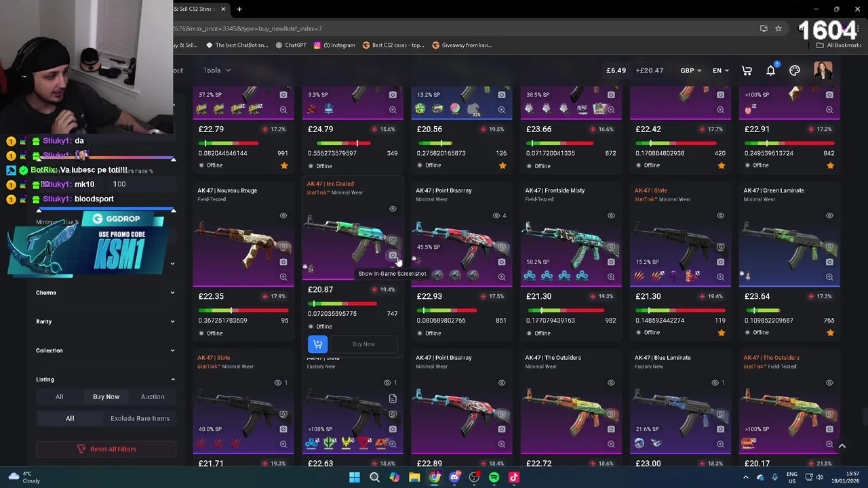Viewport: 868px width, 488px height.
Task: Zoom into the £22.42 item image
Action: coord(720,109)
